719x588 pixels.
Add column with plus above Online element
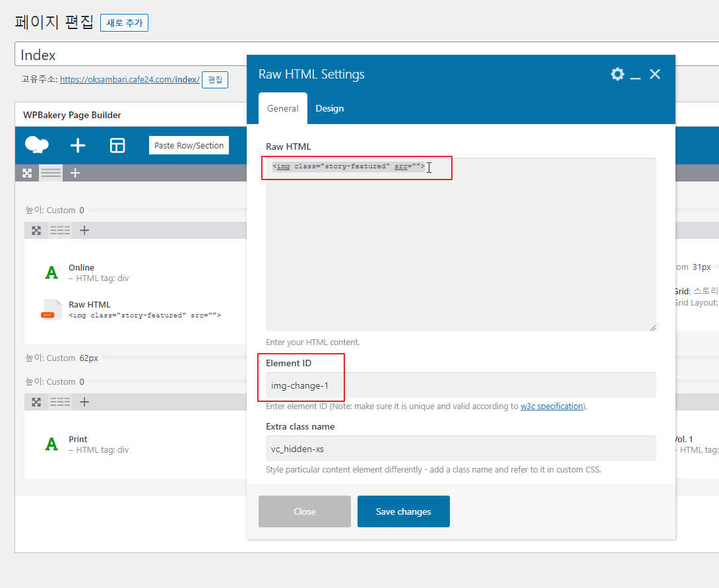(x=84, y=230)
